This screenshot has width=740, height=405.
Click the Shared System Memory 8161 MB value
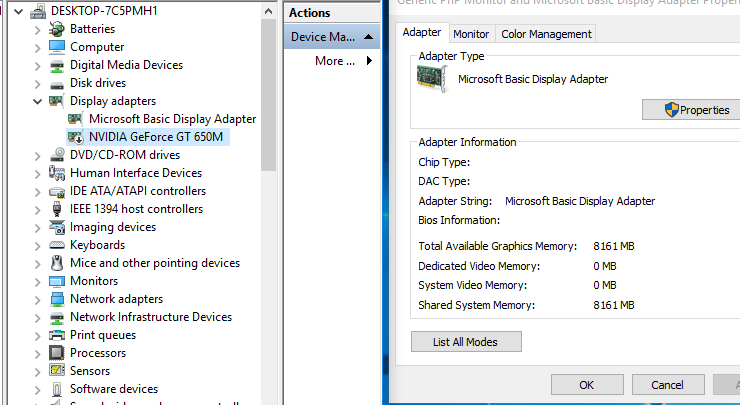pyautogui.click(x=614, y=305)
